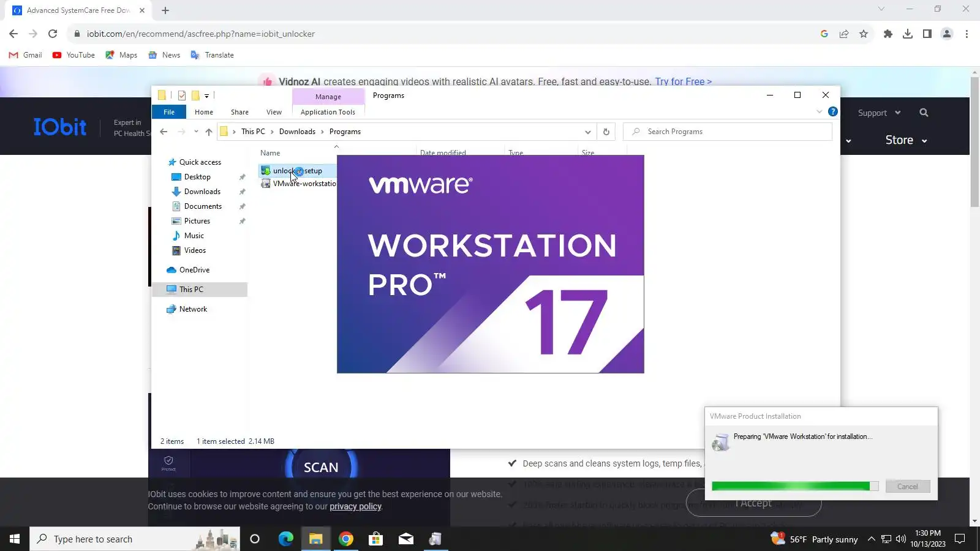Select Desktop in navigation pane

(197, 177)
